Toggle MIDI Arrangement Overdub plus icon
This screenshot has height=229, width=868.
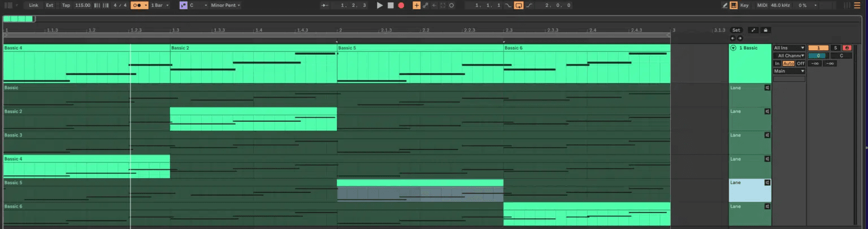(x=416, y=5)
